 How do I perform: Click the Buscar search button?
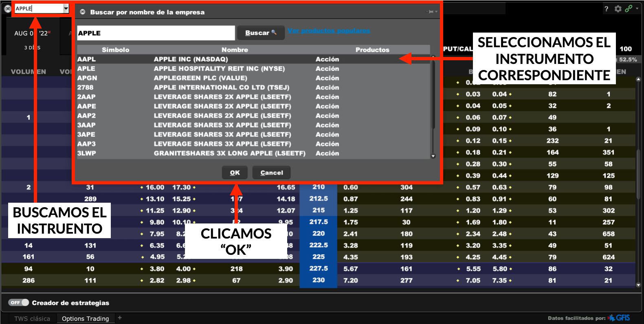coord(261,33)
